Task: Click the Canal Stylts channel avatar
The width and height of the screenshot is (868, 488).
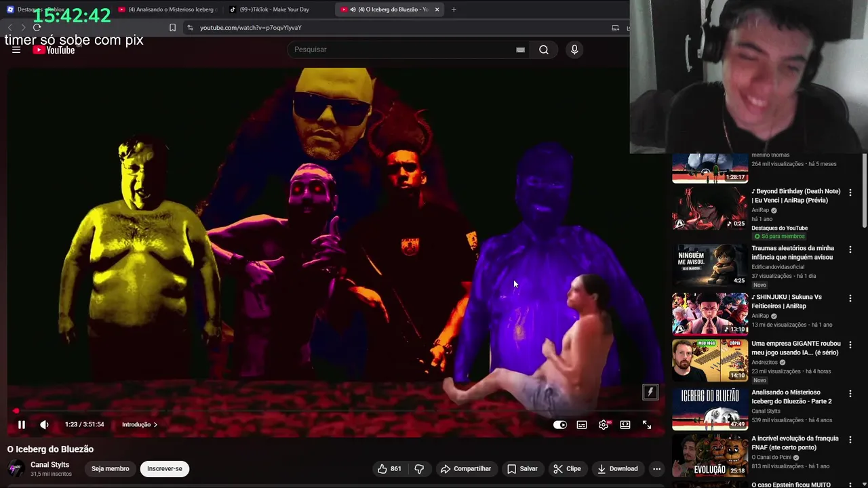Action: (16, 468)
